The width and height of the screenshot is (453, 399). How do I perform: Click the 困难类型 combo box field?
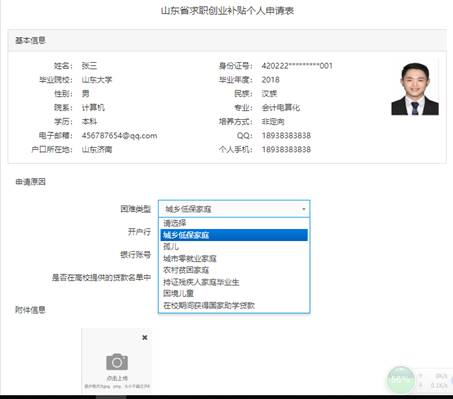point(234,209)
